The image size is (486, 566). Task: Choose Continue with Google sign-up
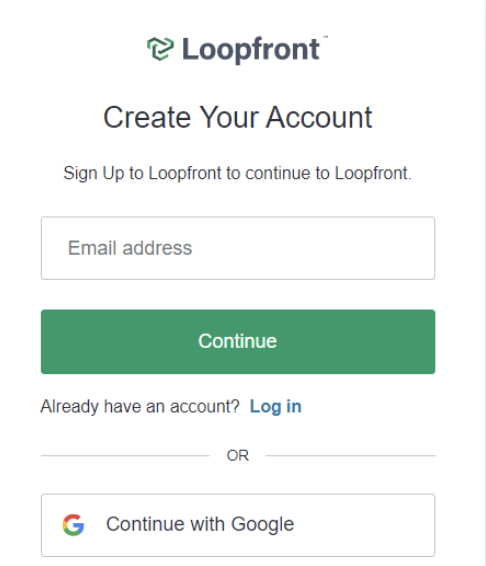pyautogui.click(x=238, y=525)
